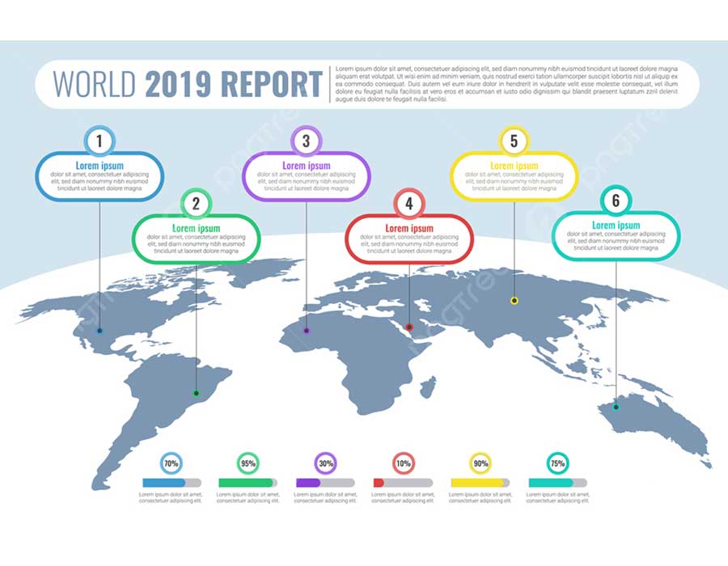Click the yellow "Lorem ipsum" heading in callout 5
Screen dimensions: 728x566
[514, 166]
